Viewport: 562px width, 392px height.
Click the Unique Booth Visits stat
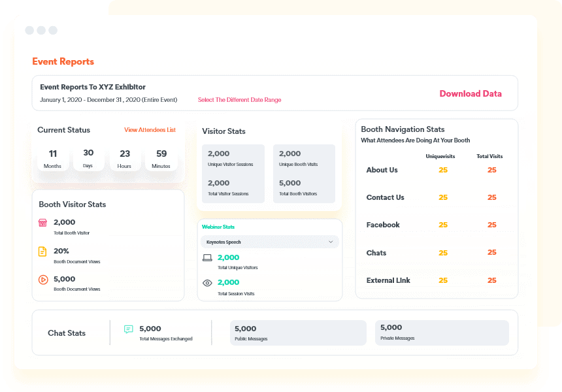click(x=304, y=158)
